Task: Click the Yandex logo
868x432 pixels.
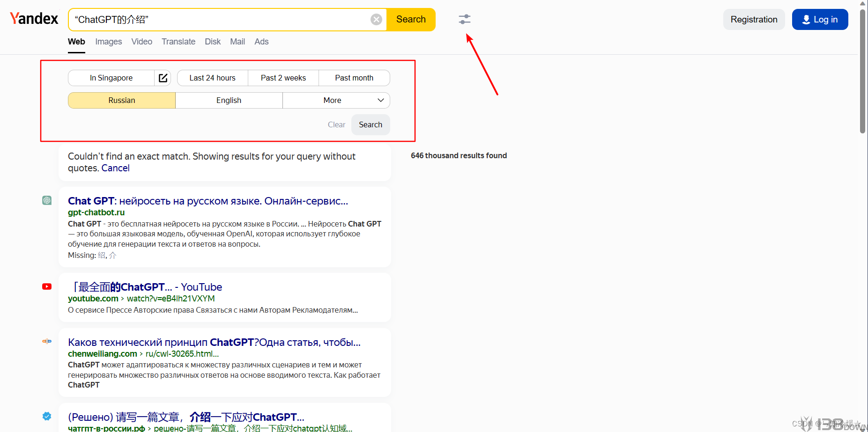Action: coord(34,19)
